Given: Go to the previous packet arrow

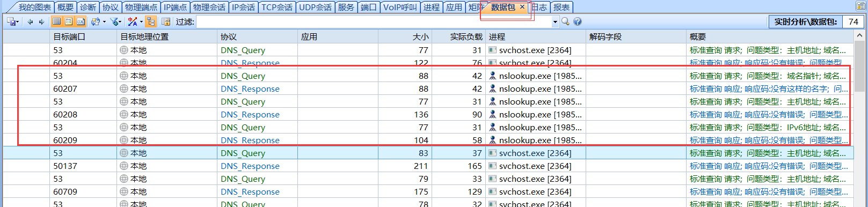Looking at the screenshot, I should pos(30,21).
